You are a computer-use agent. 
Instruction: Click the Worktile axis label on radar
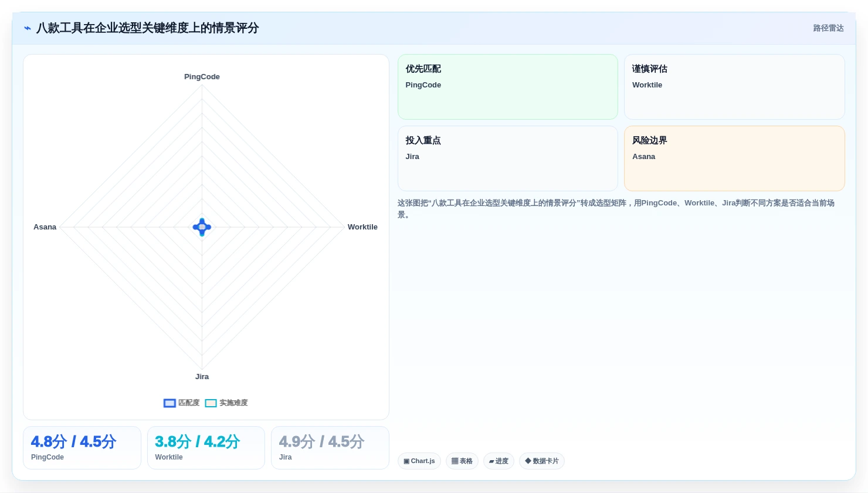[x=362, y=227]
